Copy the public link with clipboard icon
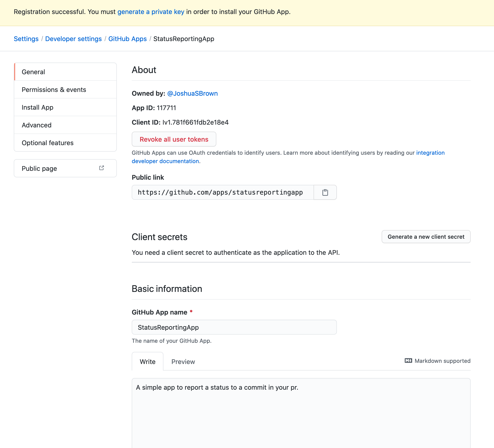Viewport: 494px width, 448px height. [325, 192]
